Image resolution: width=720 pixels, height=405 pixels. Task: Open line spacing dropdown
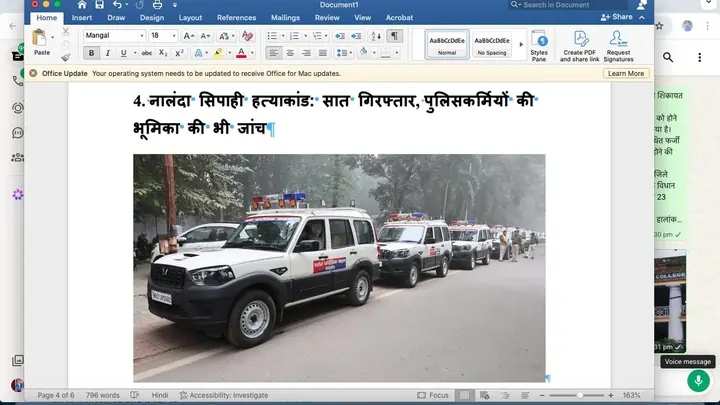click(x=344, y=53)
